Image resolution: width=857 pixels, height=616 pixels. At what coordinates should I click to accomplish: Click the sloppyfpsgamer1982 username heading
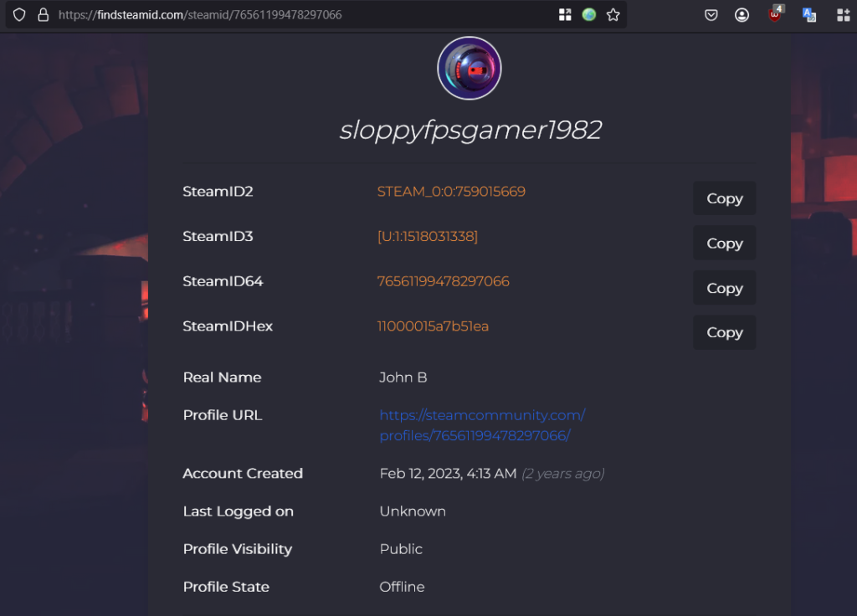coord(470,131)
